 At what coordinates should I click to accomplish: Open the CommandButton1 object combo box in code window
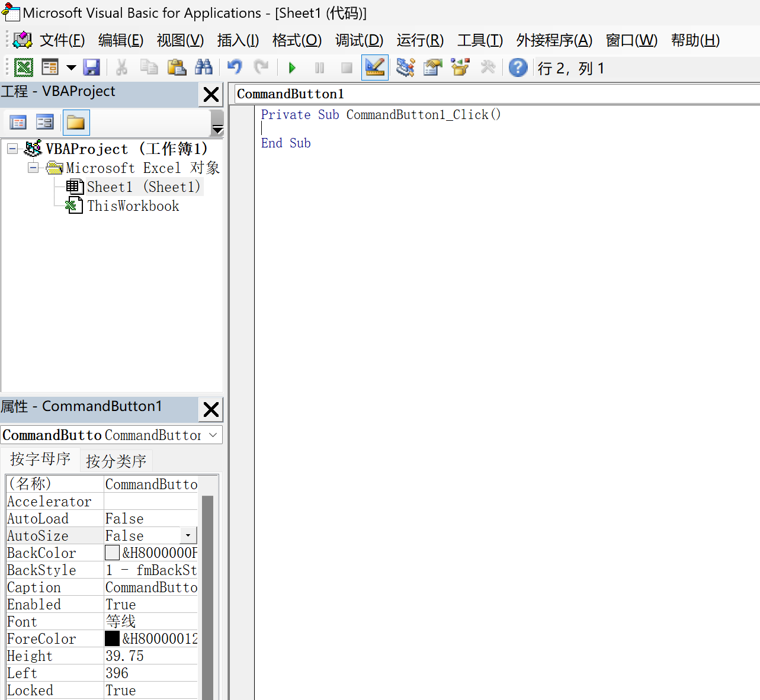pyautogui.click(x=498, y=94)
